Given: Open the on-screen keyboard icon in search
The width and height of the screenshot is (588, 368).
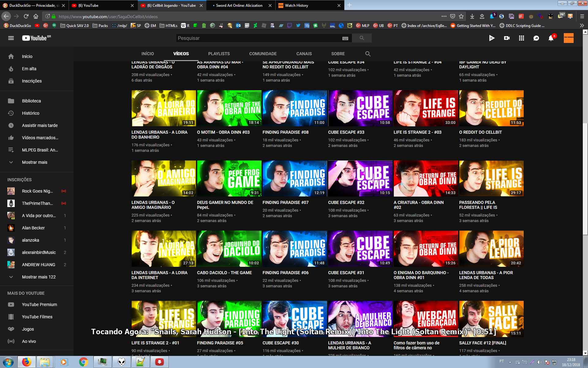Looking at the screenshot, I should pos(345,38).
